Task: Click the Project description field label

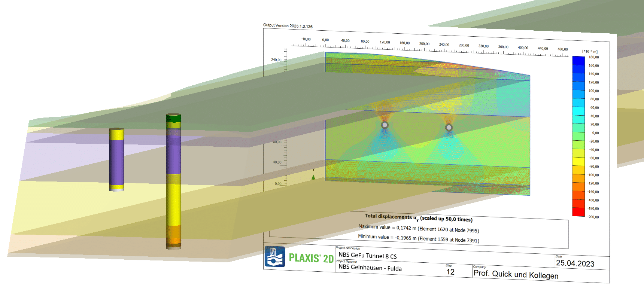Action: coord(348,248)
